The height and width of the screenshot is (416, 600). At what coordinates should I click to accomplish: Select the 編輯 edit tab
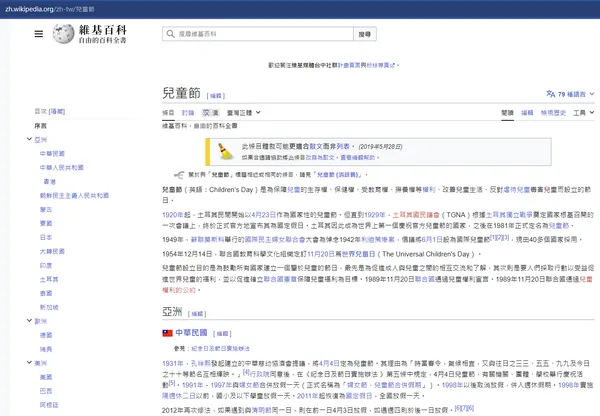528,113
